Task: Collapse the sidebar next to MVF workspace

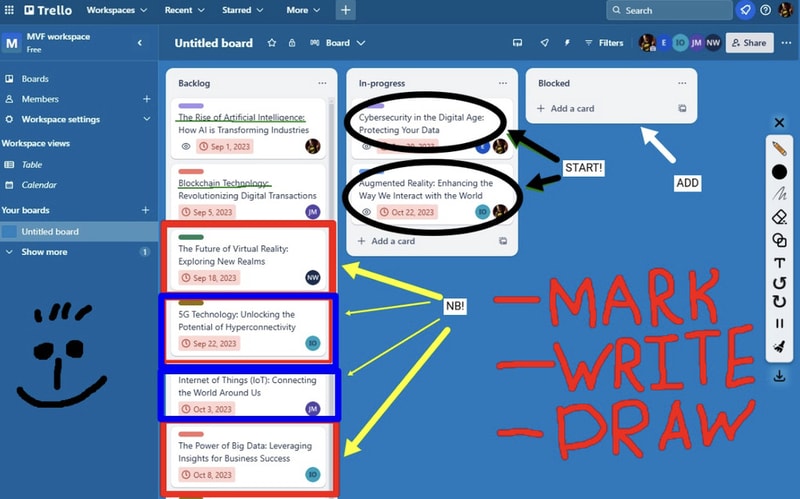Action: click(x=139, y=43)
